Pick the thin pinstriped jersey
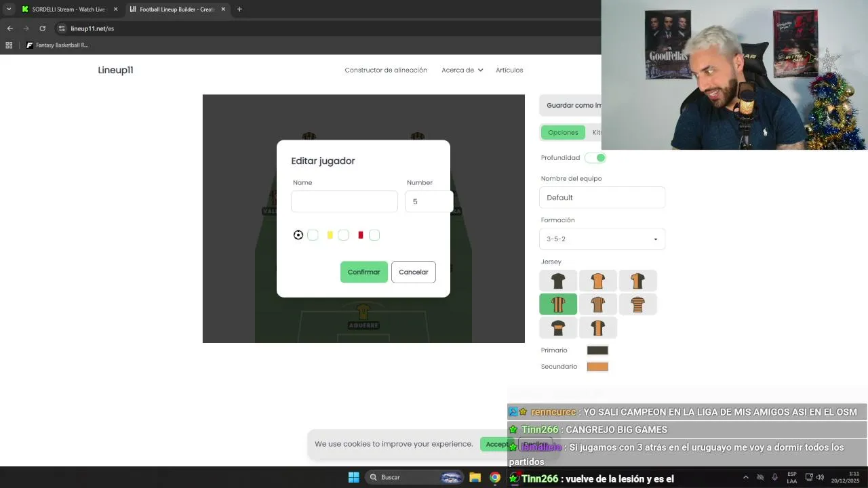This screenshot has width=868, height=488. pos(597,304)
